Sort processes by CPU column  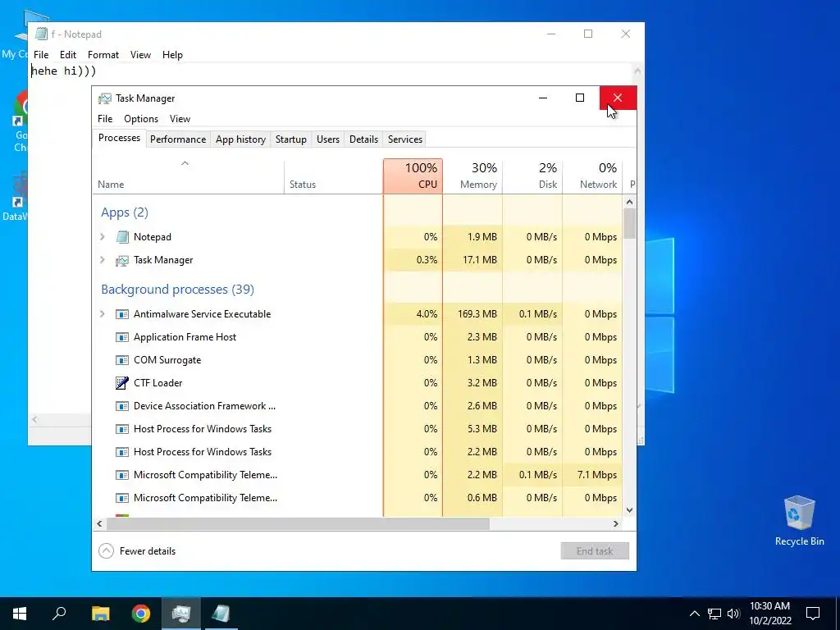pos(413,176)
